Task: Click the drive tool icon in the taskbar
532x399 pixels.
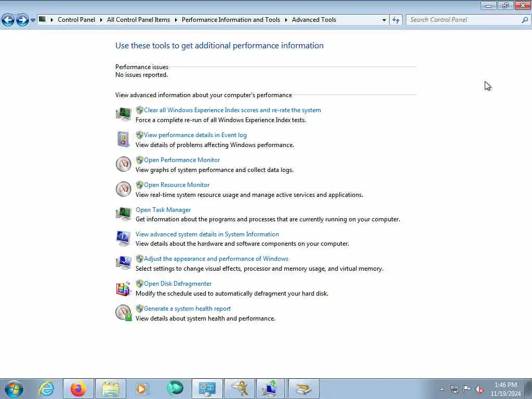Action: 303,389
